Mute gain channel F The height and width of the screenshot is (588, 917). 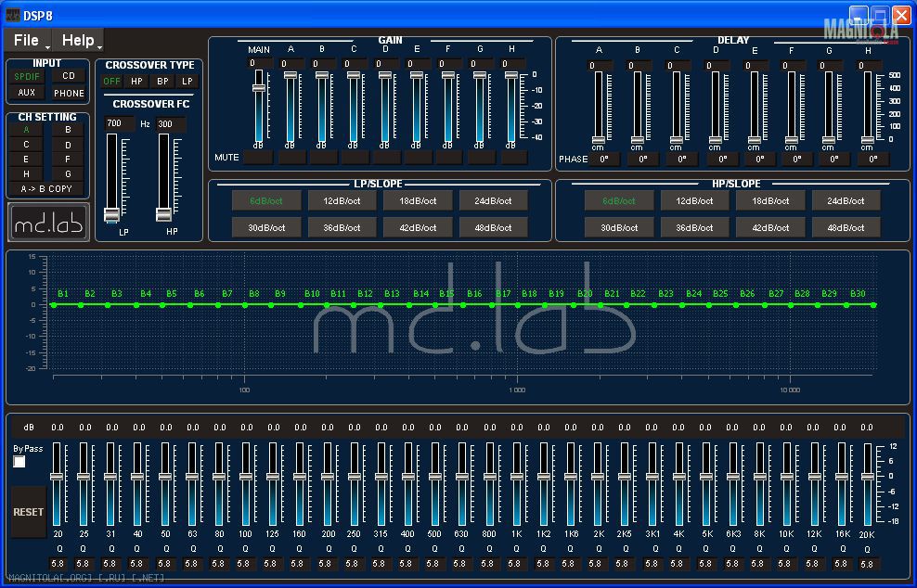[448, 158]
